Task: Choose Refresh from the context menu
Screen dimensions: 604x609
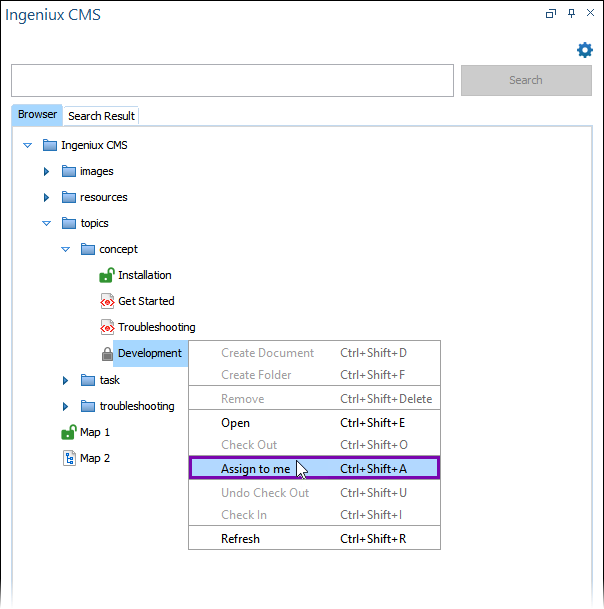Action: tap(314, 539)
